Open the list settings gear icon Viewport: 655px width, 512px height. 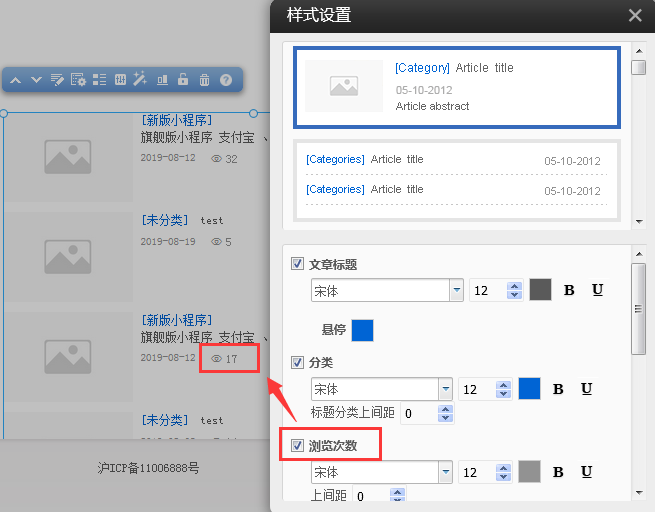78,80
